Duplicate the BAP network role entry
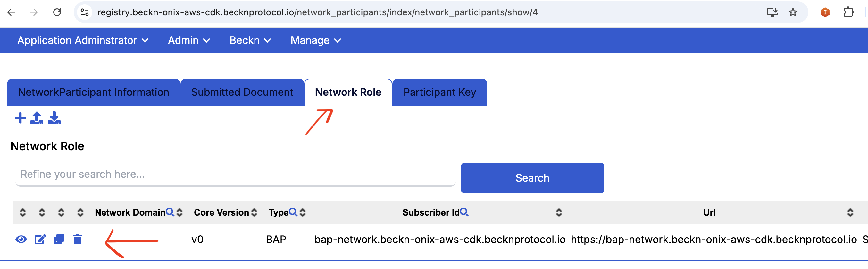Image resolution: width=868 pixels, height=269 pixels. (x=59, y=239)
